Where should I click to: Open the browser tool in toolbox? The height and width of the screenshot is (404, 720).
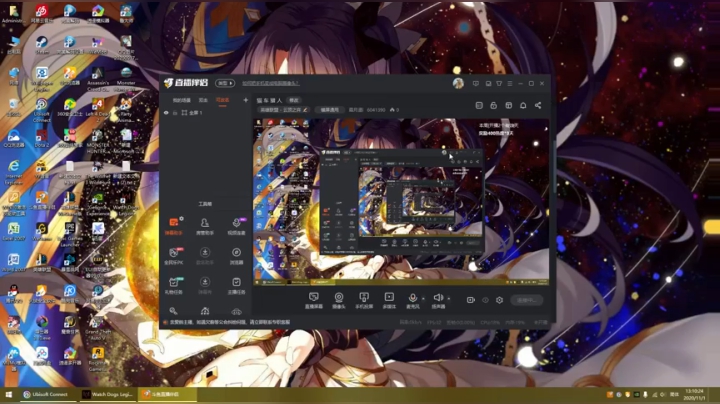click(x=236, y=256)
